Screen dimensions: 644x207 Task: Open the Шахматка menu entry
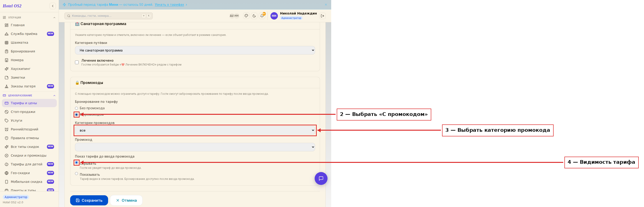29,43
